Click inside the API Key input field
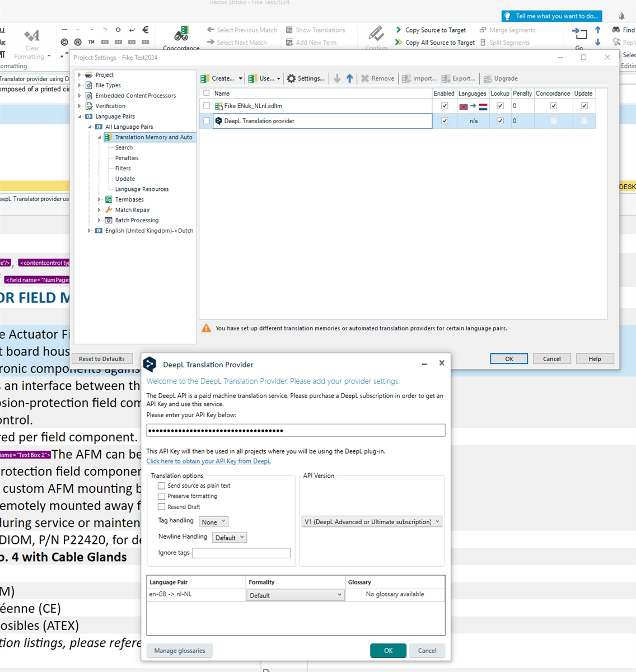The image size is (636, 672). (x=295, y=430)
